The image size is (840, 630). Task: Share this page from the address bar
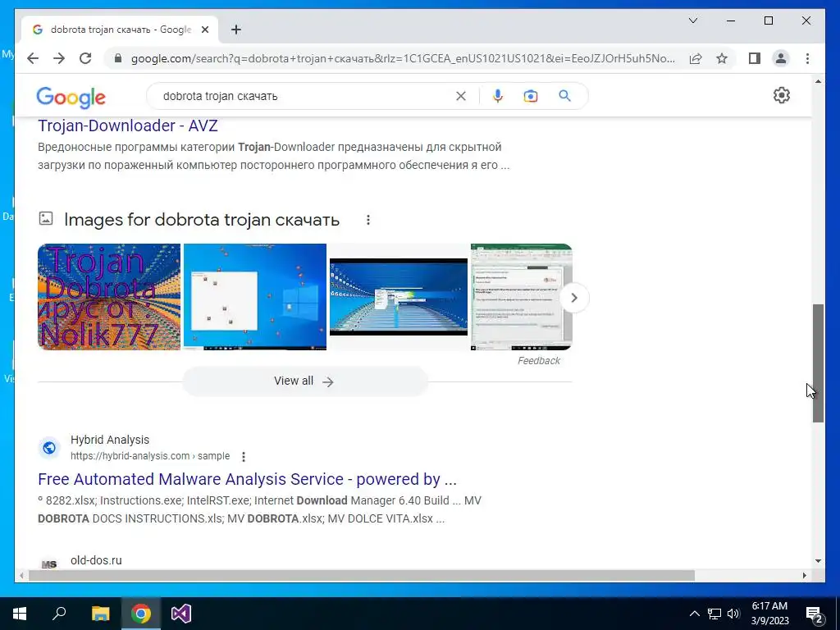696,58
